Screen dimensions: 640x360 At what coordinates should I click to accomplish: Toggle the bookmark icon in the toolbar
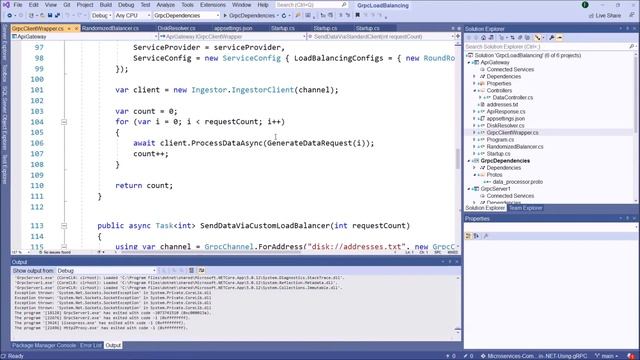(x=358, y=16)
